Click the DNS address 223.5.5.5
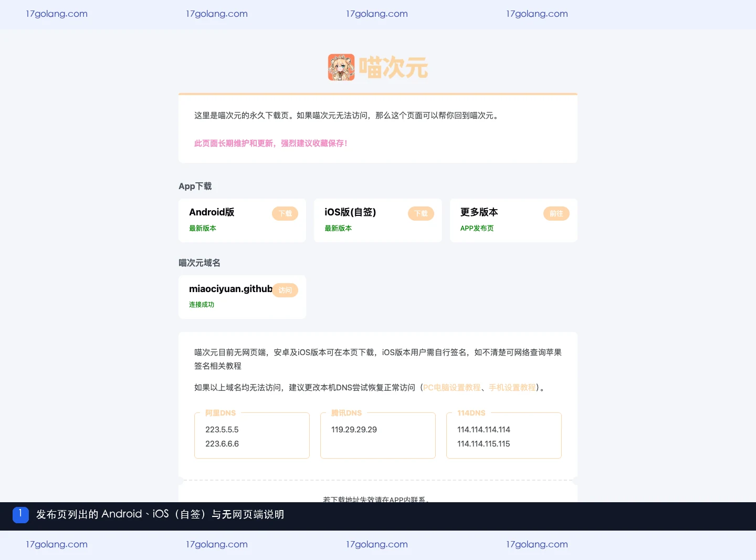756x560 pixels. (x=222, y=430)
